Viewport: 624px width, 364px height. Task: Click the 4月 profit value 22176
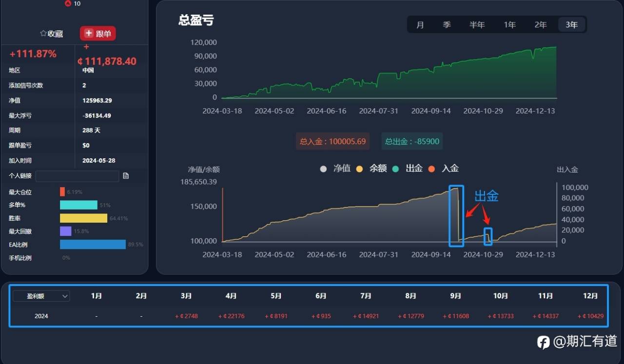point(232,316)
